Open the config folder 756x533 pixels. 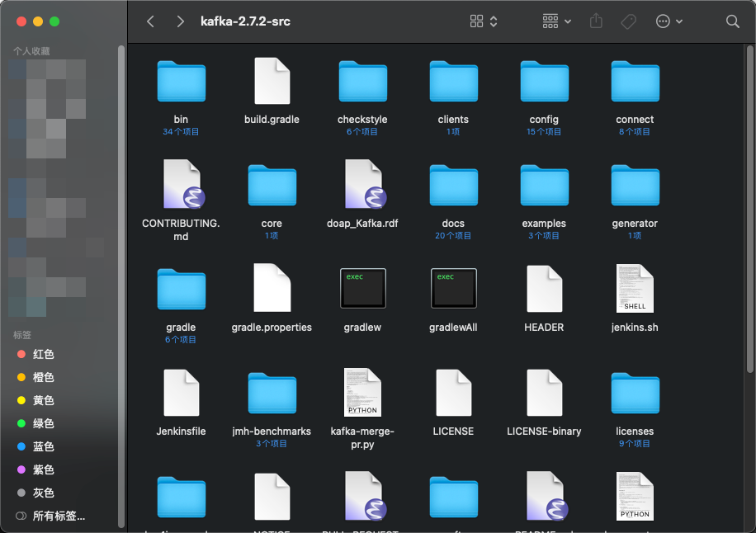[545, 82]
